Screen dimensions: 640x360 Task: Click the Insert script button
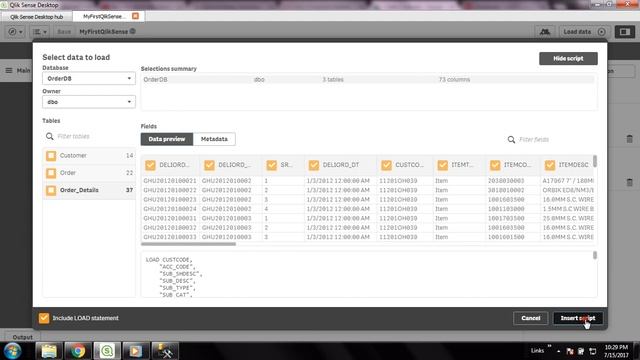pos(578,318)
